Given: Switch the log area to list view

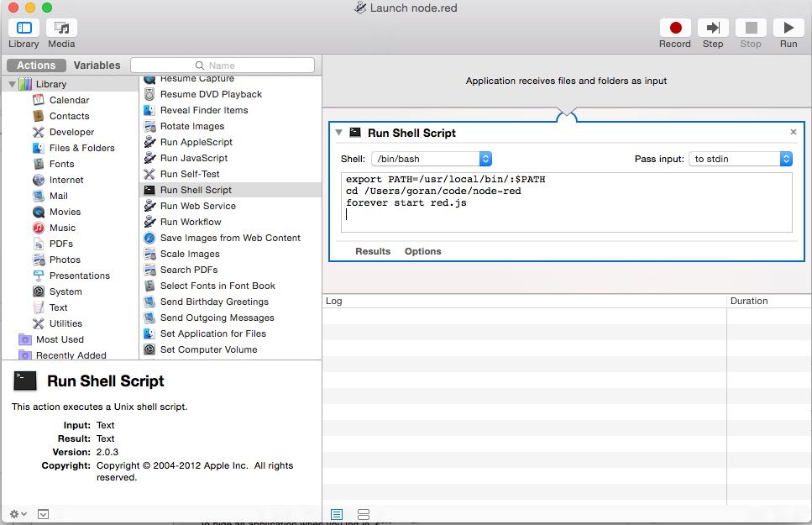Looking at the screenshot, I should 337,514.
